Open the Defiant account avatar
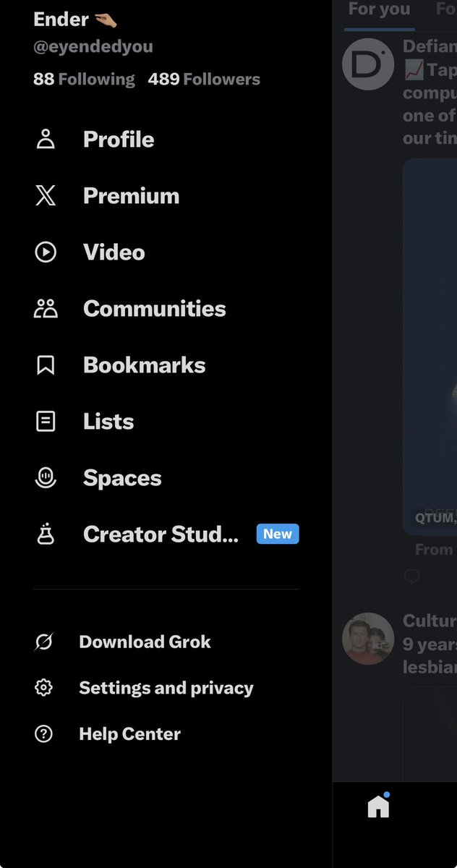 [x=368, y=64]
